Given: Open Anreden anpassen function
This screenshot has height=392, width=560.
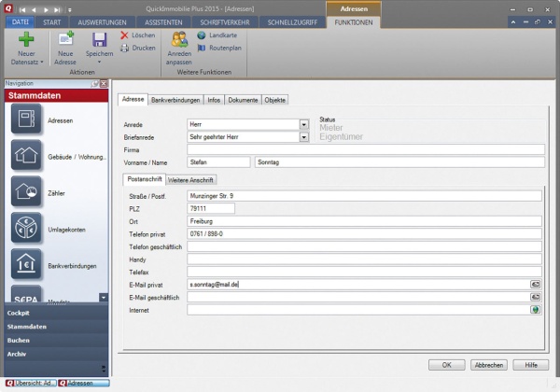Looking at the screenshot, I should (179, 48).
